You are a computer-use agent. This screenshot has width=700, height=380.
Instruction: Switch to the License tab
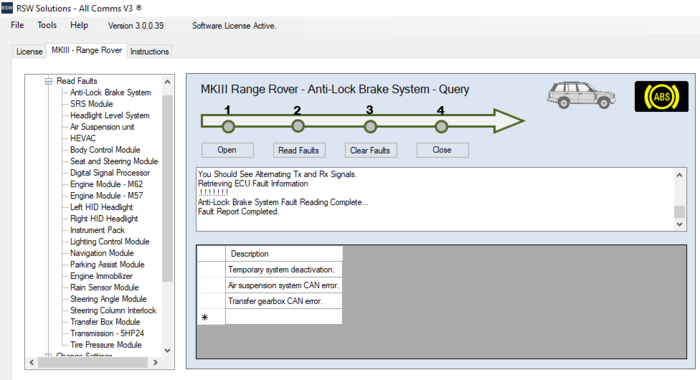pyautogui.click(x=29, y=51)
